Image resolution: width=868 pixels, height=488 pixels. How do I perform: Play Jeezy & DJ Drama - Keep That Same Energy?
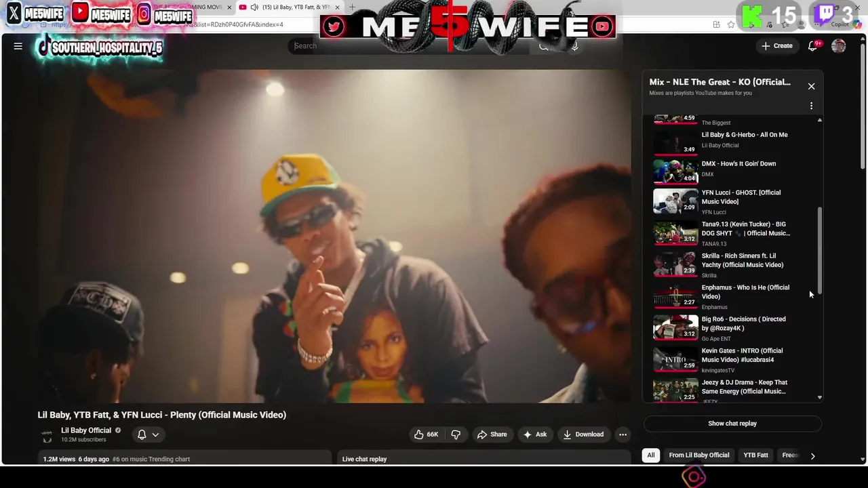(732, 390)
